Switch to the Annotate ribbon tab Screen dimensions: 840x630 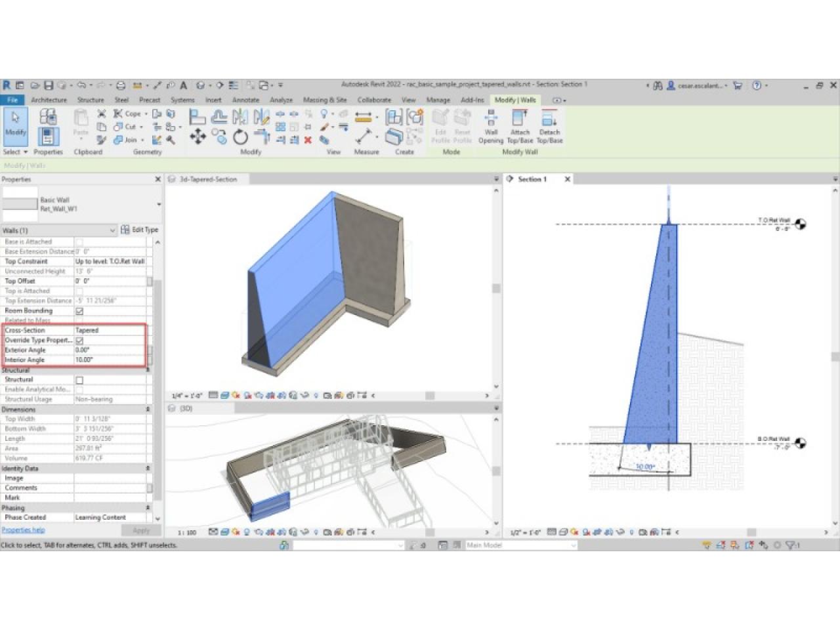click(246, 100)
